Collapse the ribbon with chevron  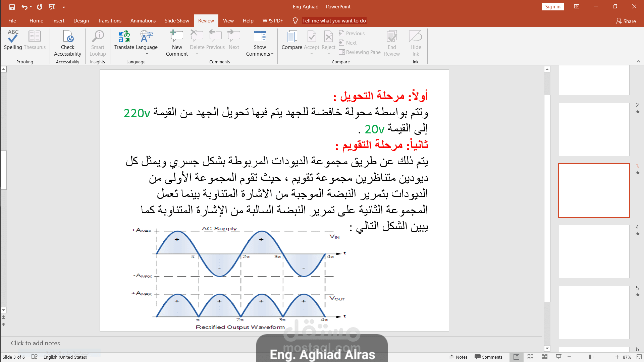[x=638, y=62]
